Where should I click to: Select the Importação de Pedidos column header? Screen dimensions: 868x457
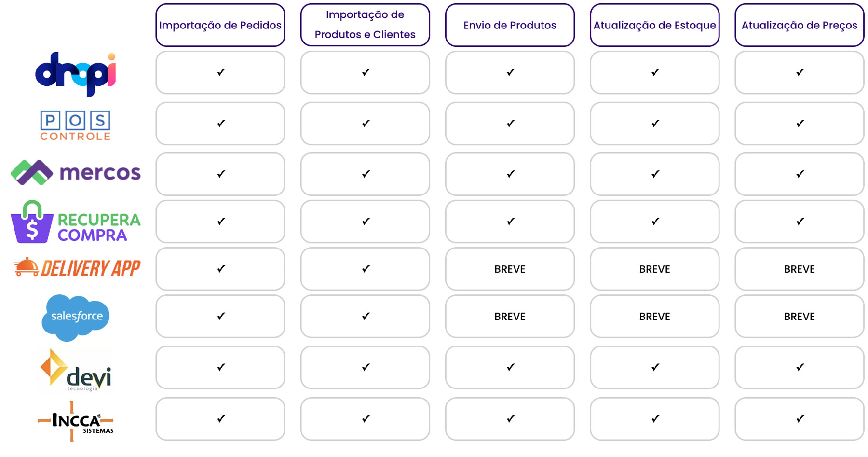point(220,25)
